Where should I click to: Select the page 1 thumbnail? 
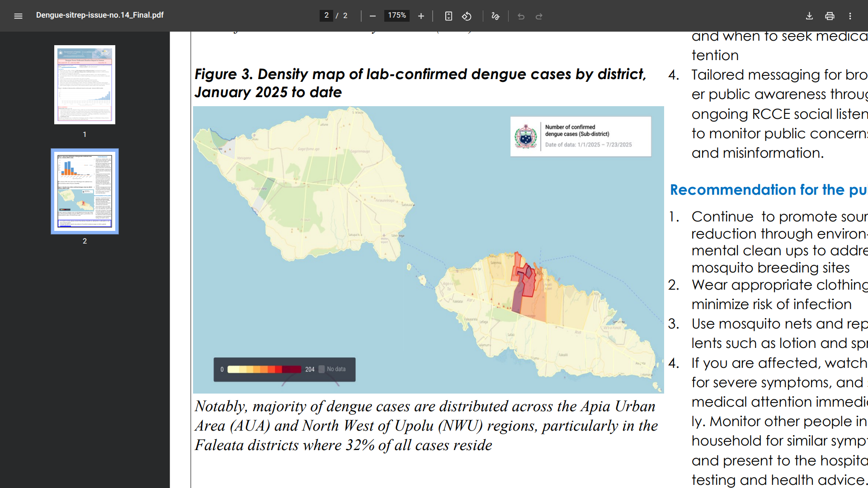click(x=85, y=84)
